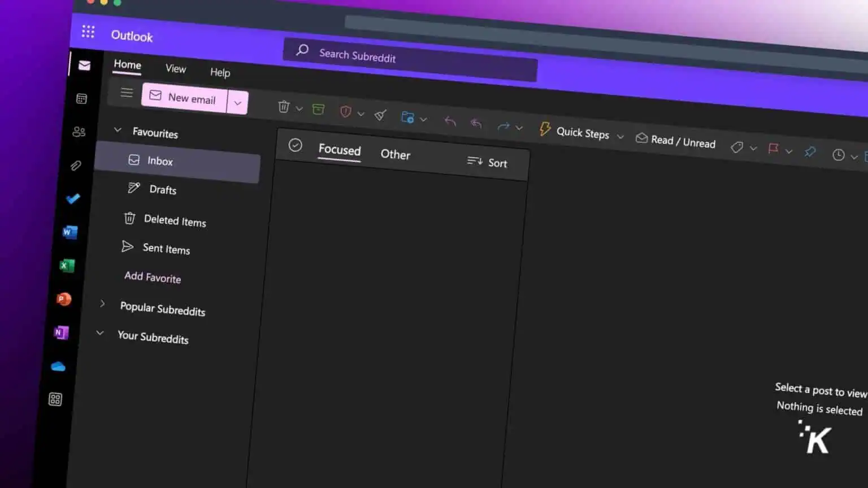Collapse the Favourites section

click(x=118, y=130)
